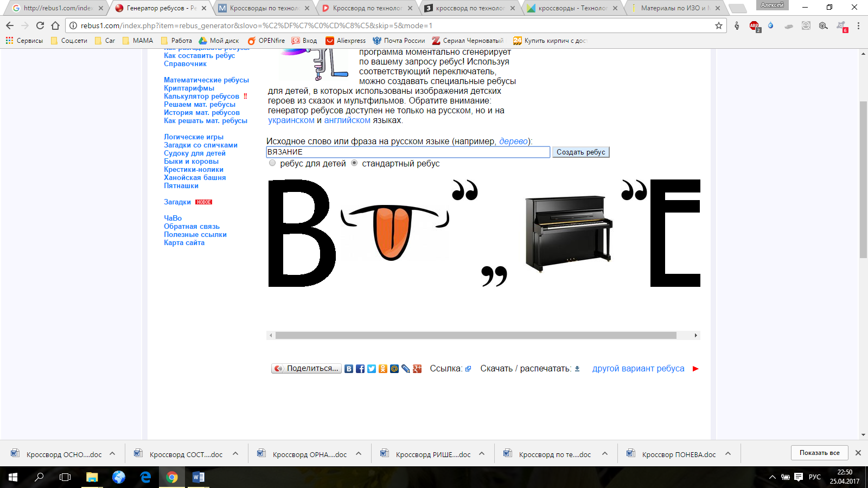Select the ребус для детей option
Screen dimensions: 868x488
click(x=272, y=163)
